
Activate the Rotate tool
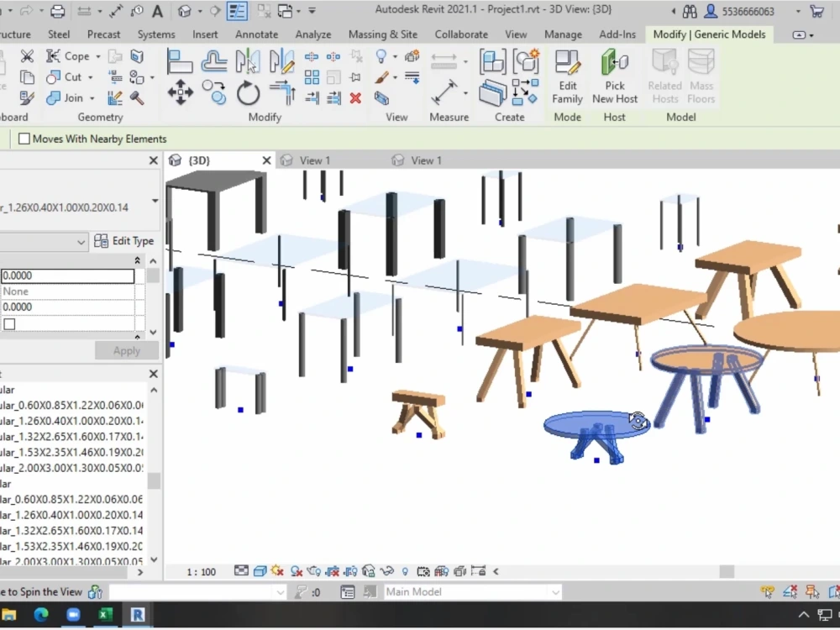tap(249, 93)
